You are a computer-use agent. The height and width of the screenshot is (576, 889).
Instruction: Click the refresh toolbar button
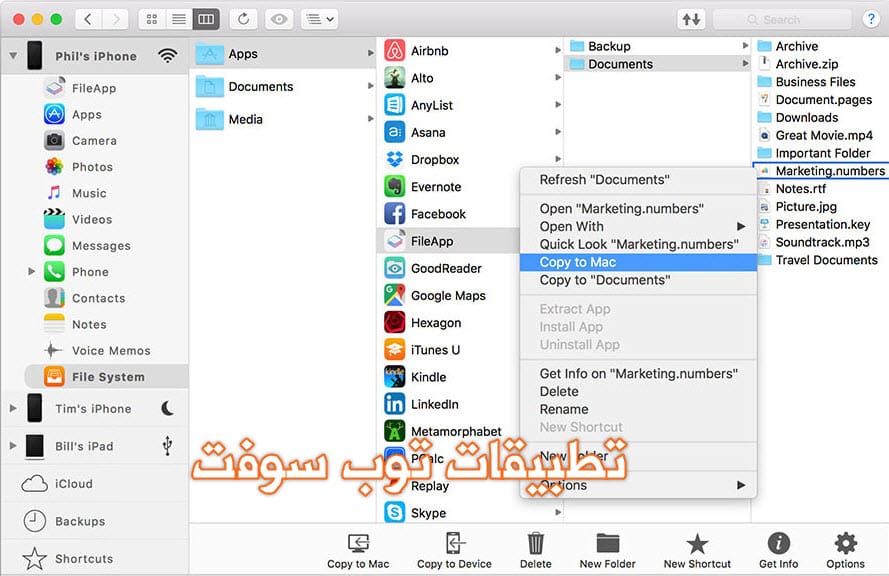coord(243,19)
